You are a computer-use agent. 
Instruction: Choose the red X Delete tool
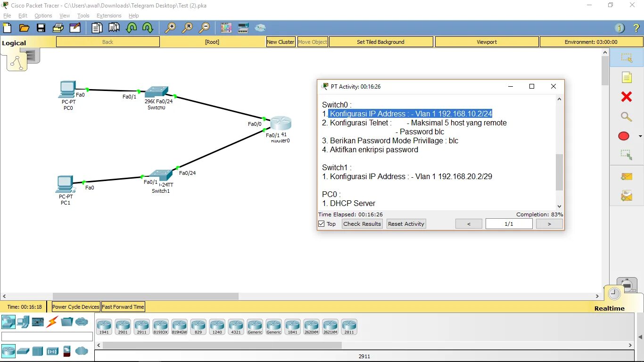[x=627, y=97]
